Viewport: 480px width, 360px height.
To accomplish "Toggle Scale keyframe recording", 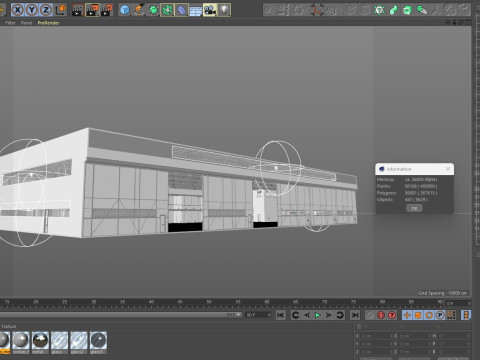I will tap(418, 315).
